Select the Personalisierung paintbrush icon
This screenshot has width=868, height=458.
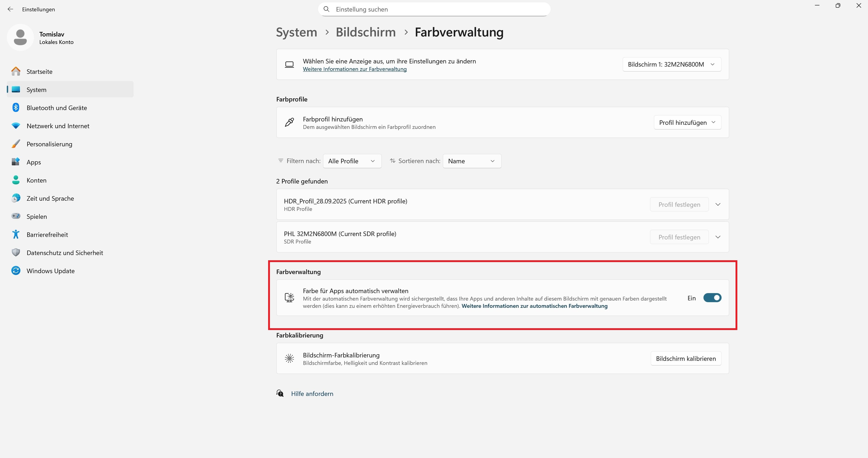pyautogui.click(x=16, y=144)
